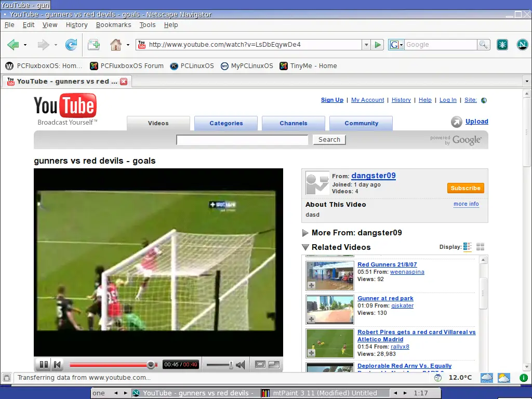Click the browser URL address field
The height and width of the screenshot is (399, 532).
tap(255, 45)
